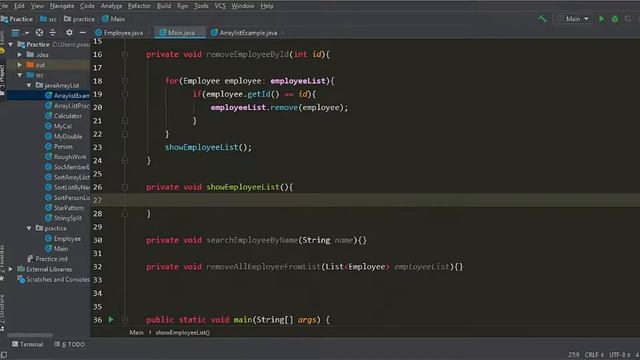
Task: Click the project panel horizontal scrollbar
Action: (x=29, y=335)
